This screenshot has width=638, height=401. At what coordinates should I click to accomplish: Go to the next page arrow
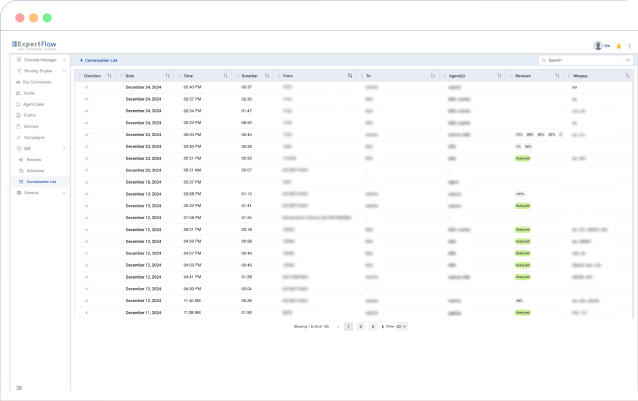(x=382, y=327)
